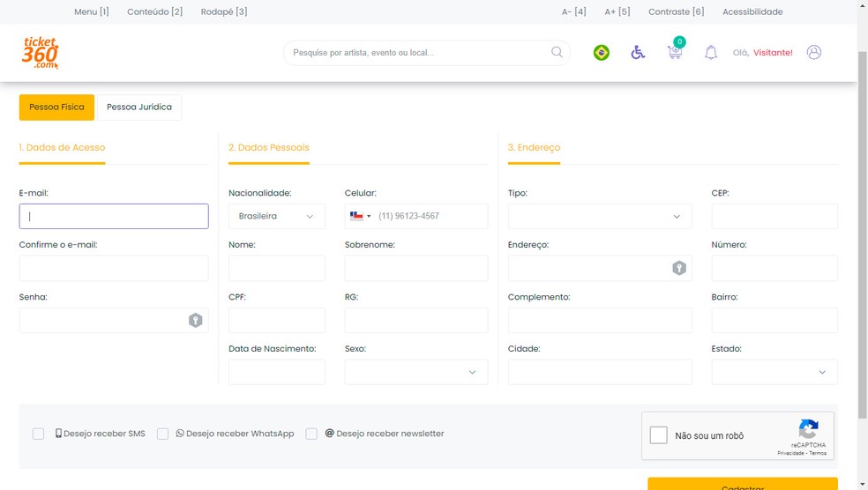The height and width of the screenshot is (490, 868).
Task: Click the shield icon in Senha field
Action: pos(196,320)
